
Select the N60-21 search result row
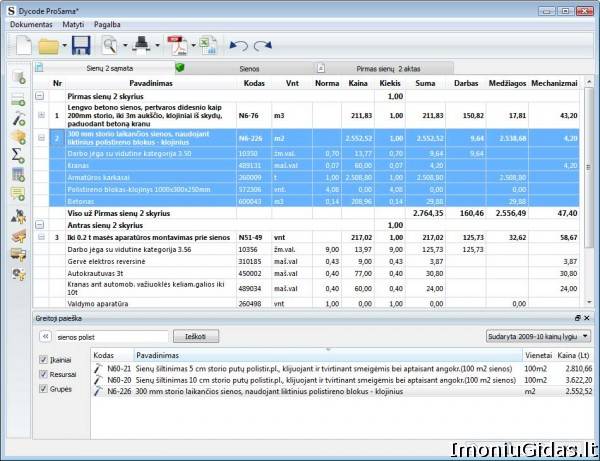[300, 368]
